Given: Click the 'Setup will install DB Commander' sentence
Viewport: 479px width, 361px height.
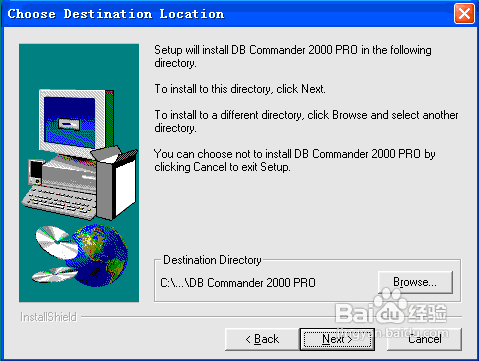Looking at the screenshot, I should point(293,56).
